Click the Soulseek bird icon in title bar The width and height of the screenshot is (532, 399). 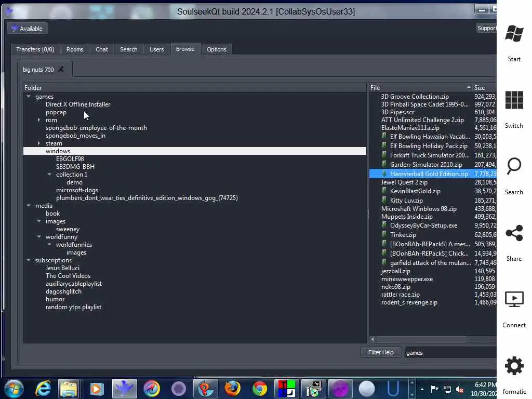[x=9, y=11]
